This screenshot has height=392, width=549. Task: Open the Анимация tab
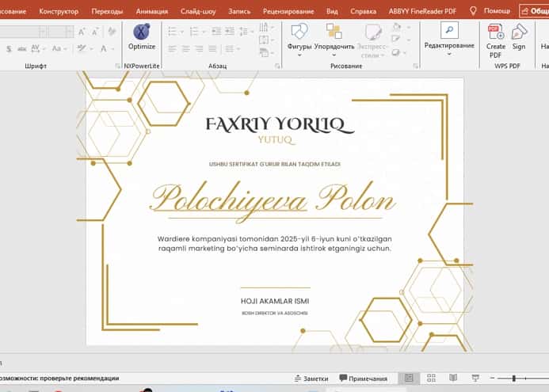151,11
